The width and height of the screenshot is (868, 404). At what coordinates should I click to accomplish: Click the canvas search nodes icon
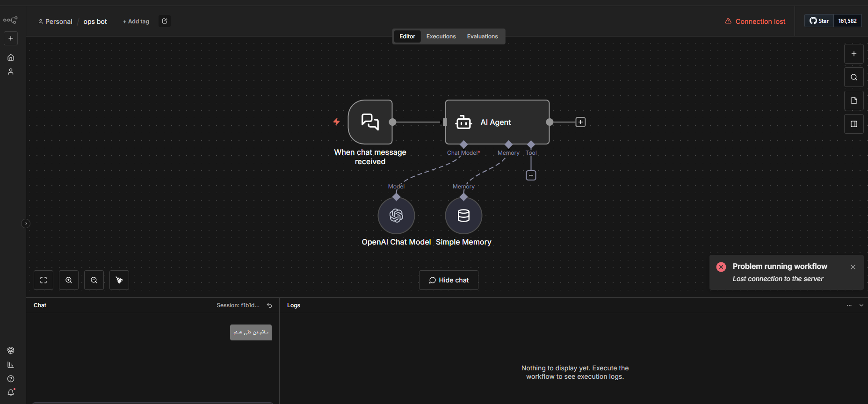854,77
